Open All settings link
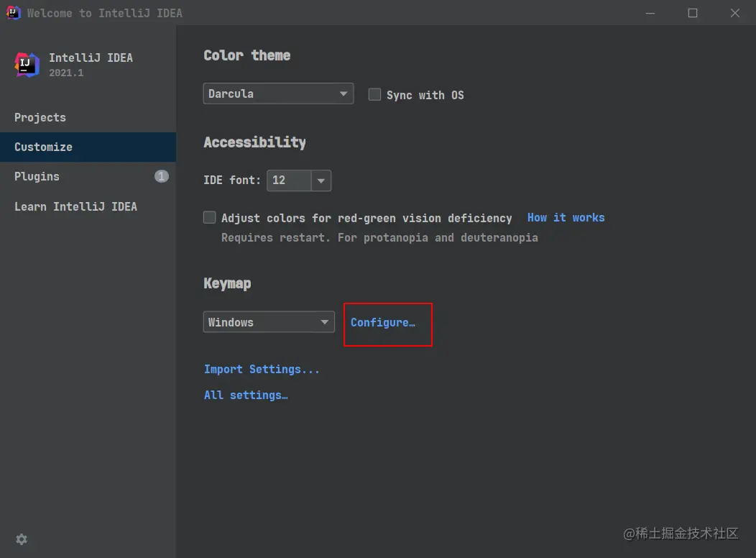Screen dimensions: 756x558 tap(246, 395)
